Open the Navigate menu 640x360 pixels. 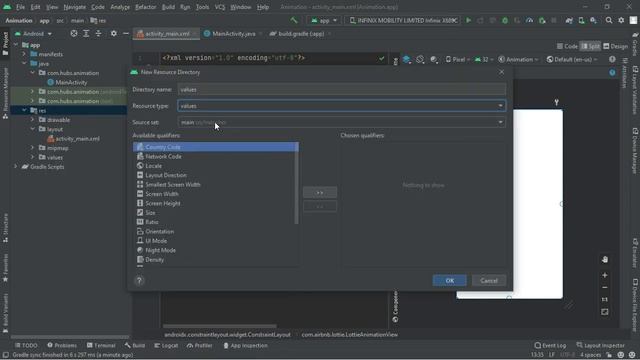(74, 7)
